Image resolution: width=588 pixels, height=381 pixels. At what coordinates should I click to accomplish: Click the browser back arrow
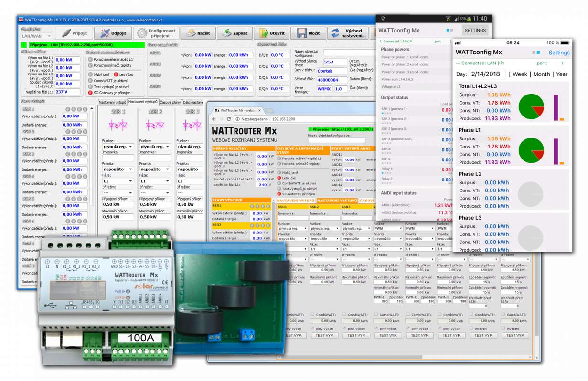click(x=214, y=119)
